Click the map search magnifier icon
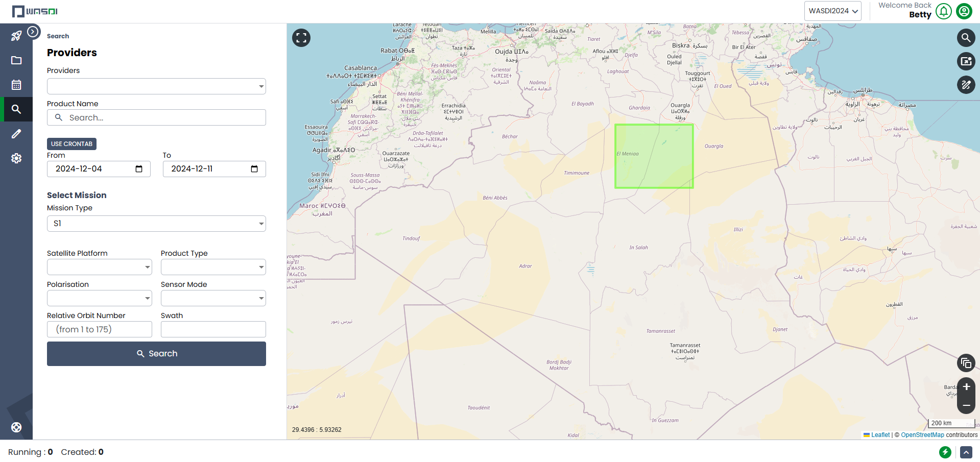The image size is (980, 462). pyautogui.click(x=966, y=38)
